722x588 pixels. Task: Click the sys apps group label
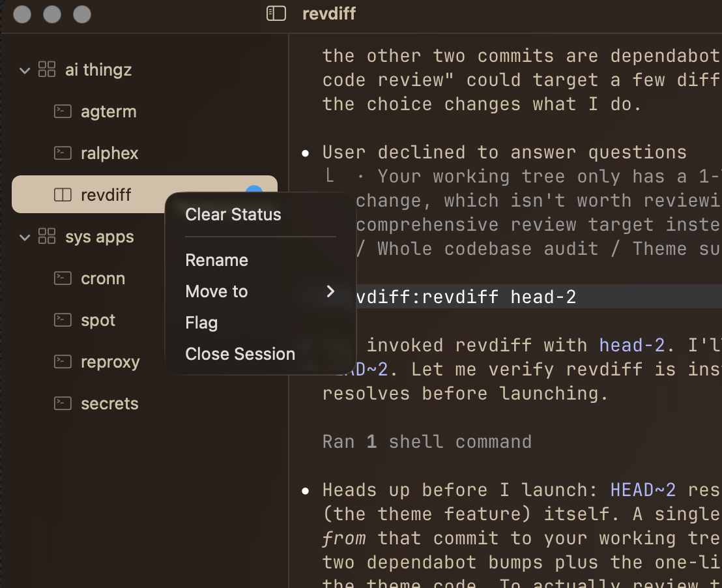(x=100, y=237)
